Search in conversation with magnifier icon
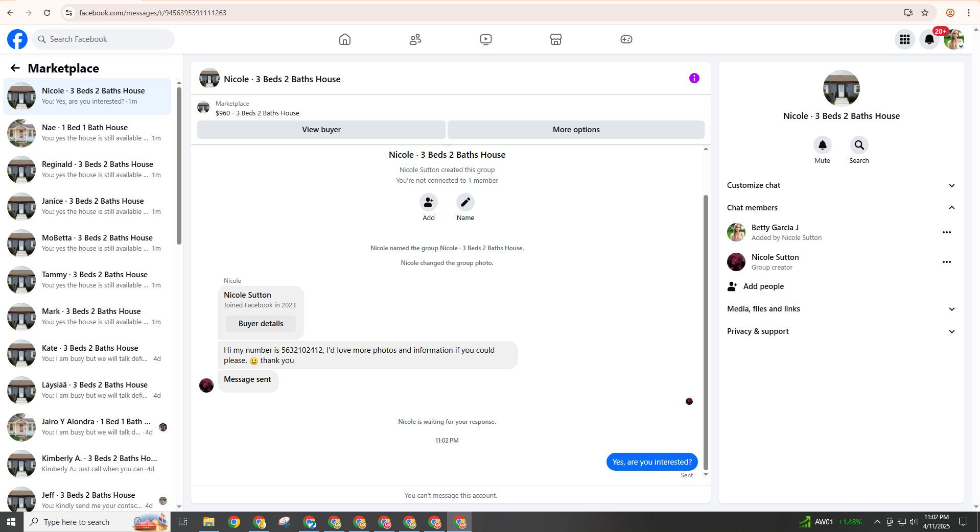980x532 pixels. click(x=859, y=145)
